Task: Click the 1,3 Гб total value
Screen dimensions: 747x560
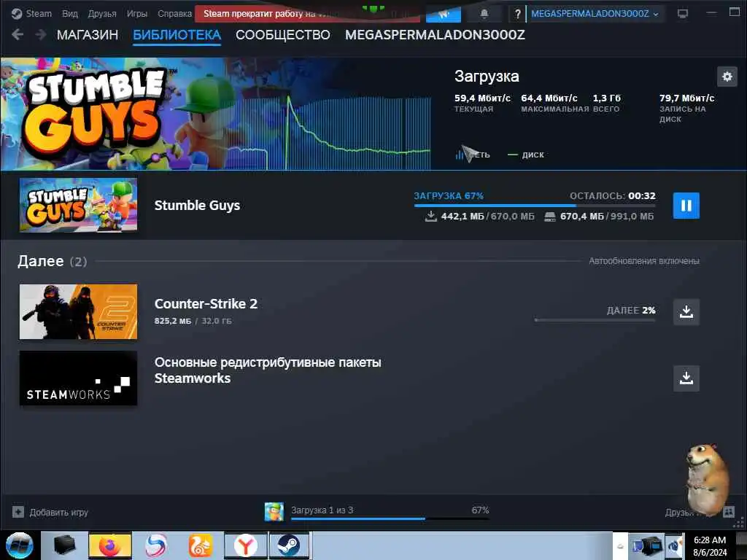Action: [606, 98]
